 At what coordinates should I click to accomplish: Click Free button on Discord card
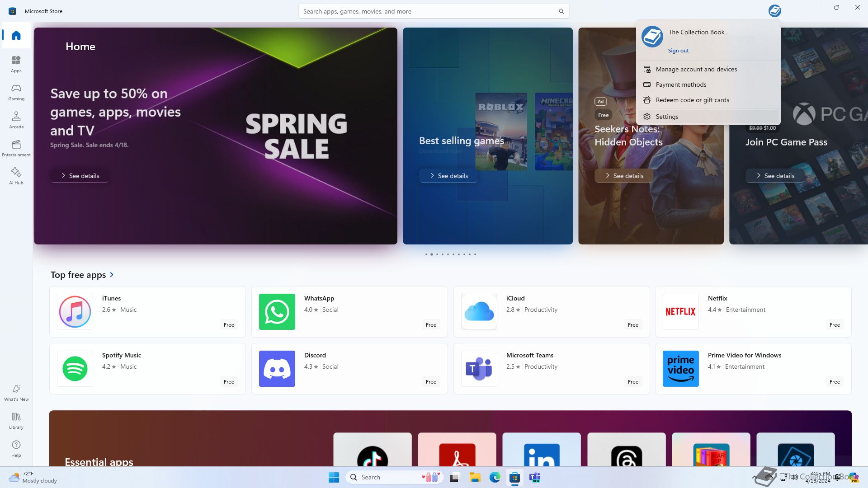[x=431, y=382]
